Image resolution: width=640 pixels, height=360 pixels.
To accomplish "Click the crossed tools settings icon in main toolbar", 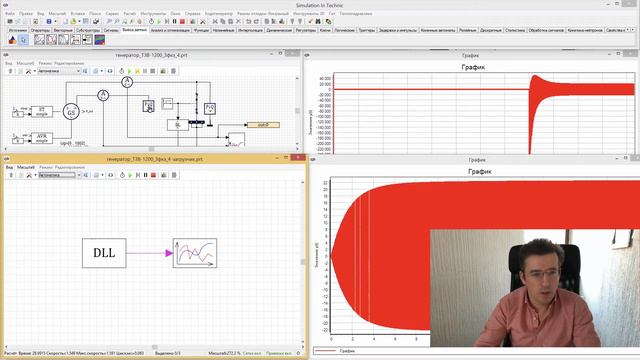I will point(202,21).
